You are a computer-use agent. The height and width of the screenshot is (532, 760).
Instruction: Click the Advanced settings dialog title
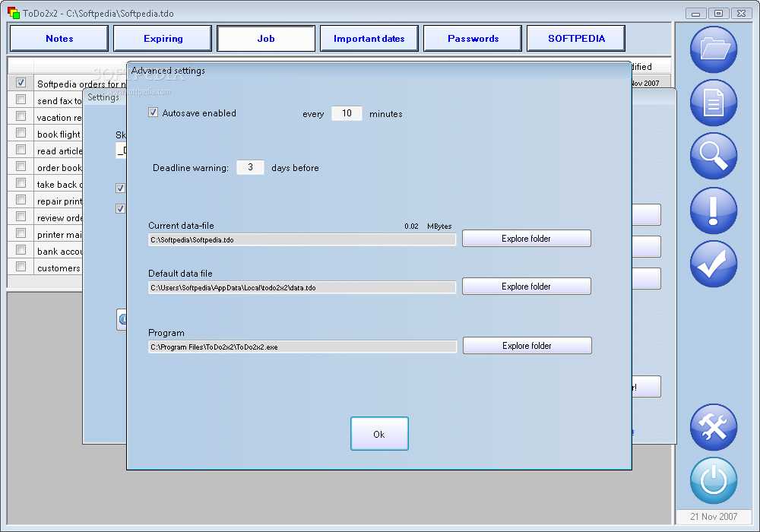coord(168,71)
